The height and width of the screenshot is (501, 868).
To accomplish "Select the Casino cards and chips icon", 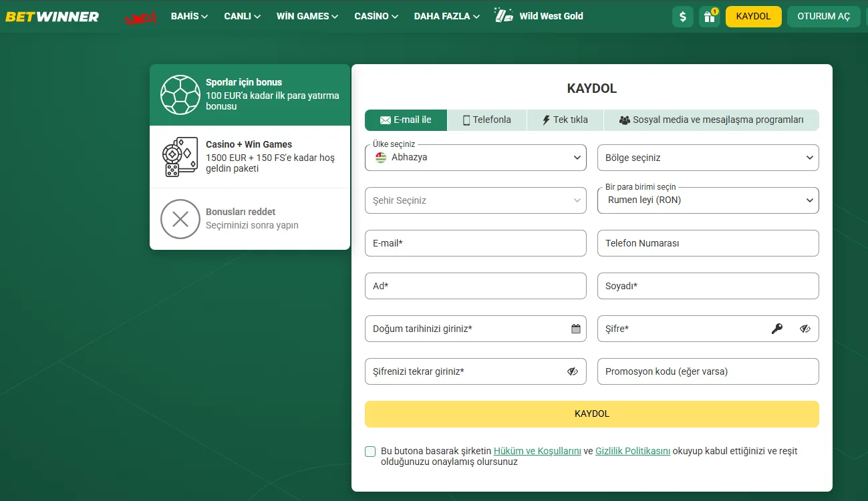I will (x=180, y=157).
